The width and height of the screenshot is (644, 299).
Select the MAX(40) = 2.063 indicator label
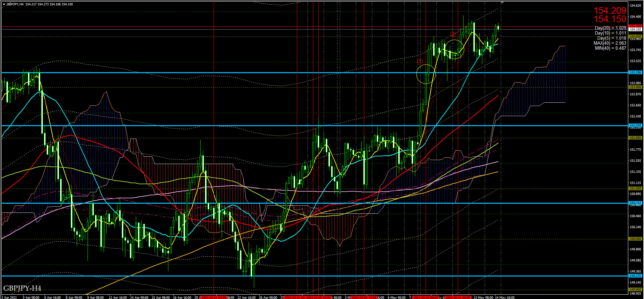coord(610,43)
